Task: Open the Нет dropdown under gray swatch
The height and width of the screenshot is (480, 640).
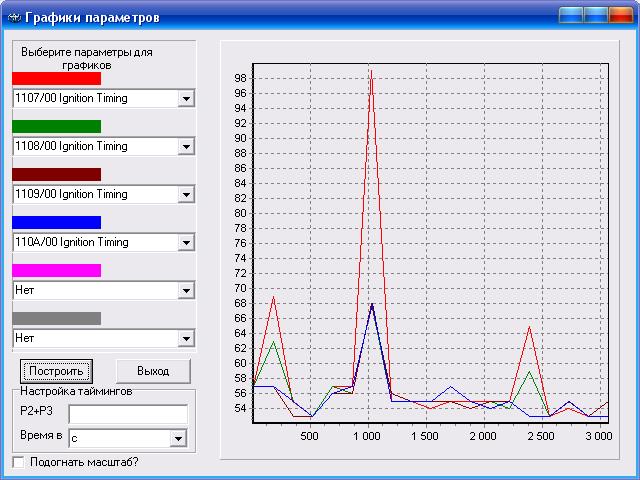Action: 185,339
